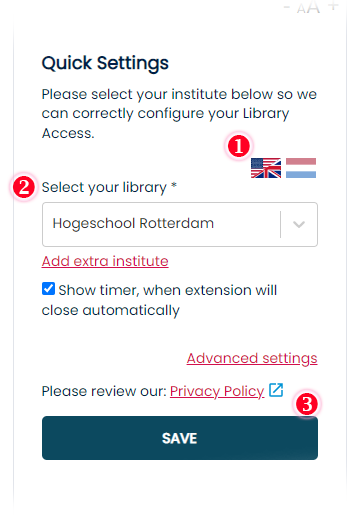The height and width of the screenshot is (516, 360).
Task: Open the Add extra institute link
Action: coord(105,261)
